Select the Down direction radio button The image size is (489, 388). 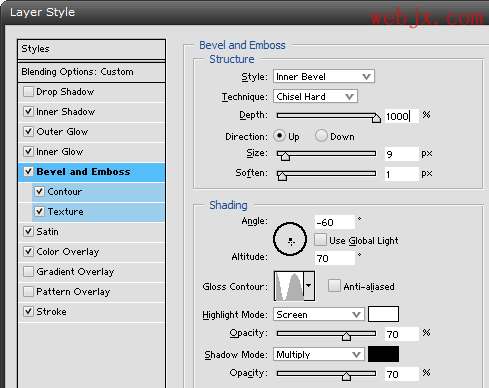[321, 136]
